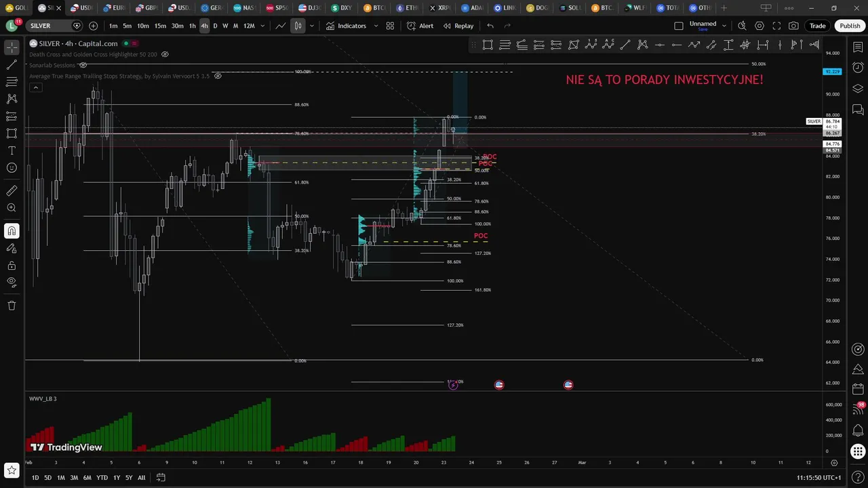
Task: Open the quick search icon
Action: click(742, 26)
